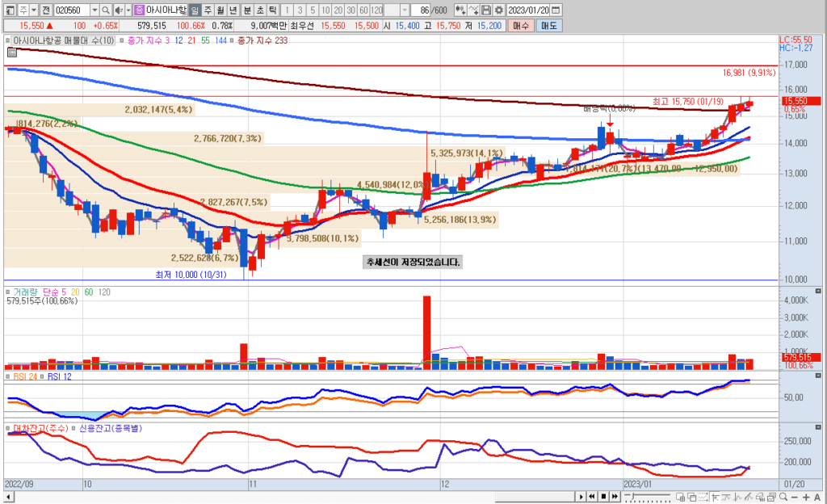The width and height of the screenshot is (827, 504).
Task: Select the 월 (monthly) period tab
Action: pos(220,10)
